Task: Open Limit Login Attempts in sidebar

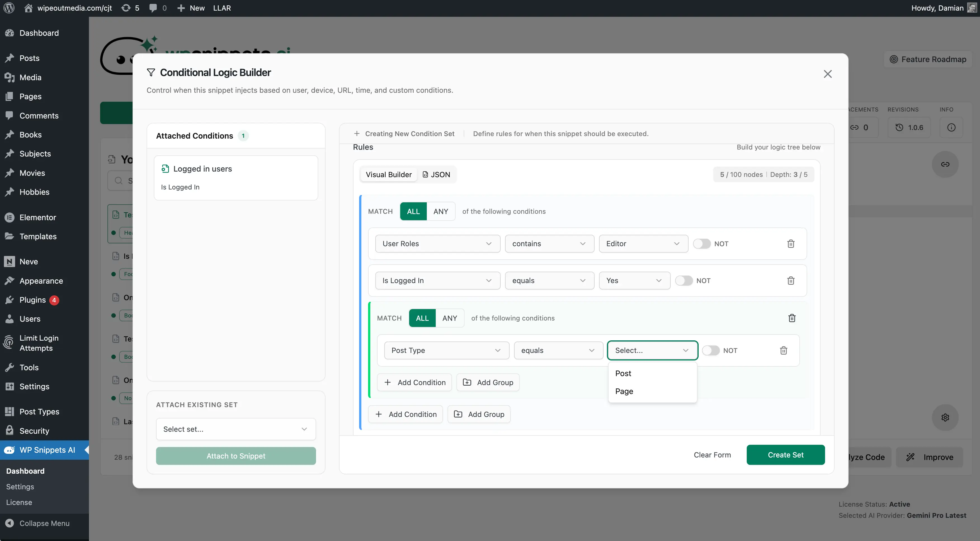Action: tap(39, 343)
